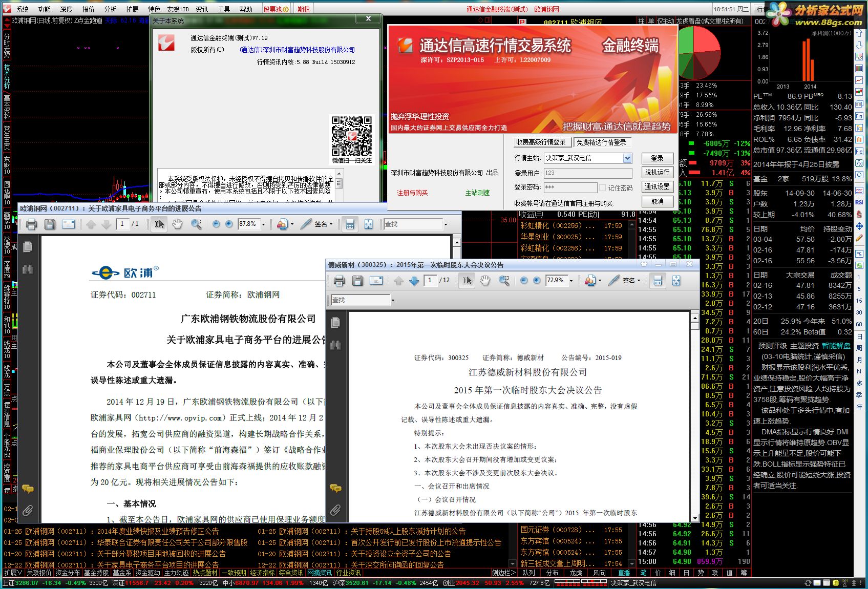Open 行情主站 server dropdown

[x=627, y=158]
